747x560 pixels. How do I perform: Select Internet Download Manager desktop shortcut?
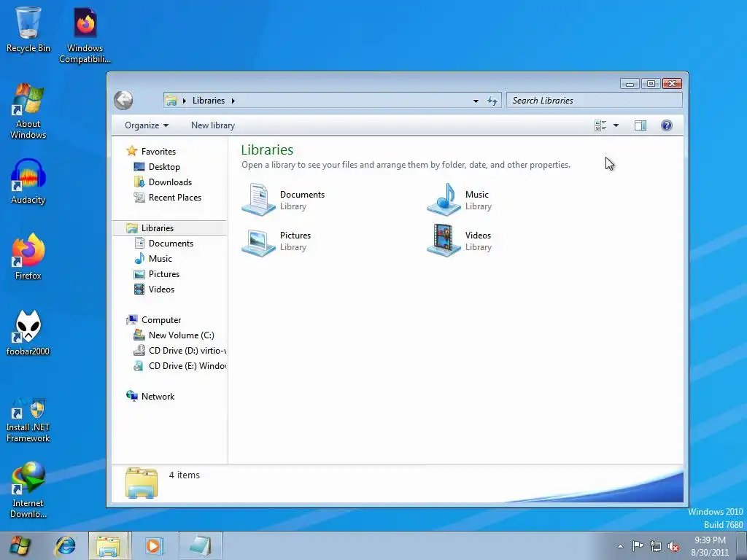tap(28, 489)
